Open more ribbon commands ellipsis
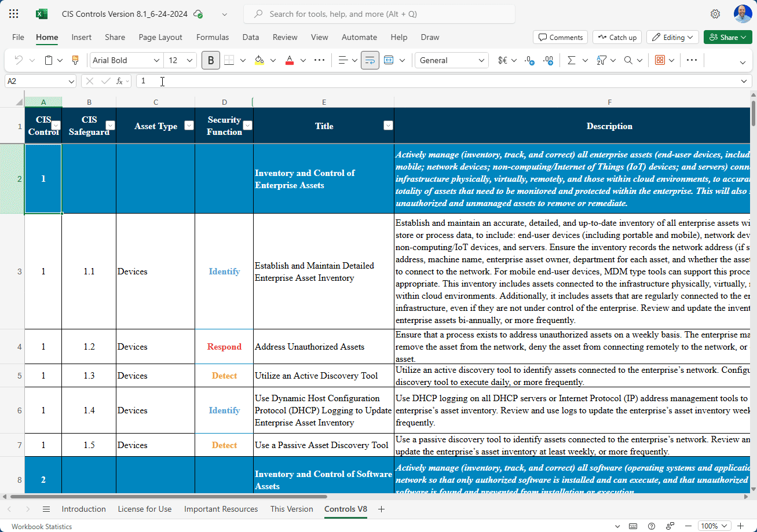 tap(692, 60)
